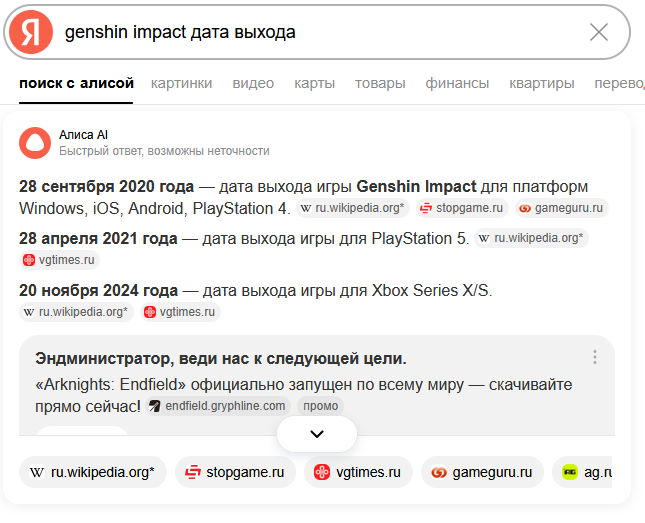645x523 pixels.
Task: Open stopgame.ru source chip in first answer
Action: point(462,208)
